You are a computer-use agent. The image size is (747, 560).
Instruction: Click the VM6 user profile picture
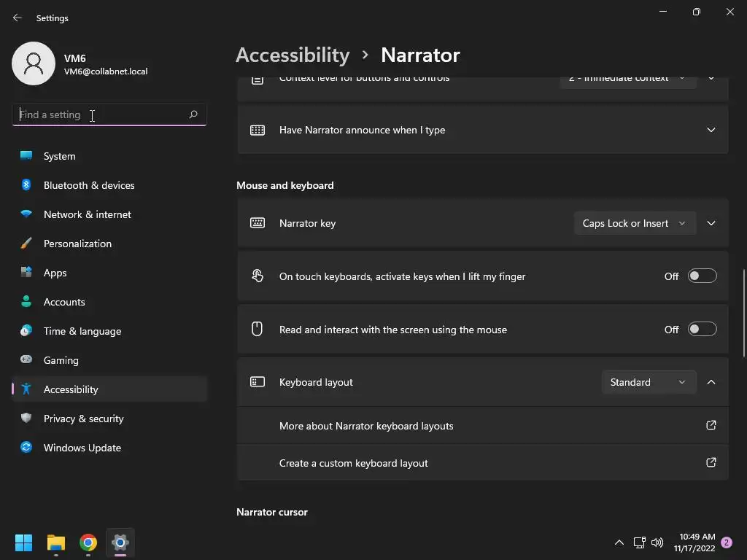click(x=34, y=63)
